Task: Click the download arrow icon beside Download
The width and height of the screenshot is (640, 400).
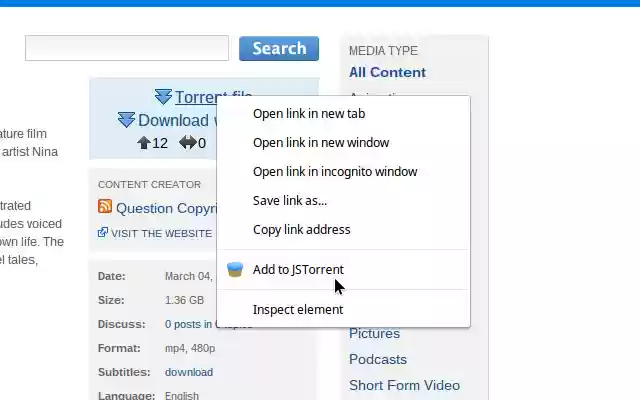Action: click(x=126, y=120)
